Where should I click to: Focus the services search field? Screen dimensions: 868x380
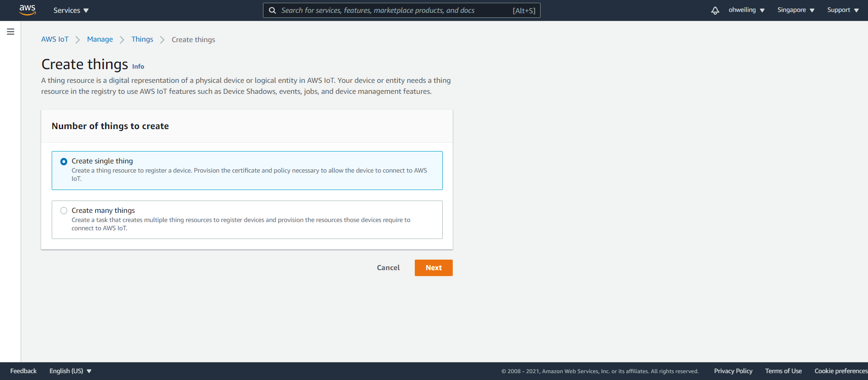click(x=402, y=10)
